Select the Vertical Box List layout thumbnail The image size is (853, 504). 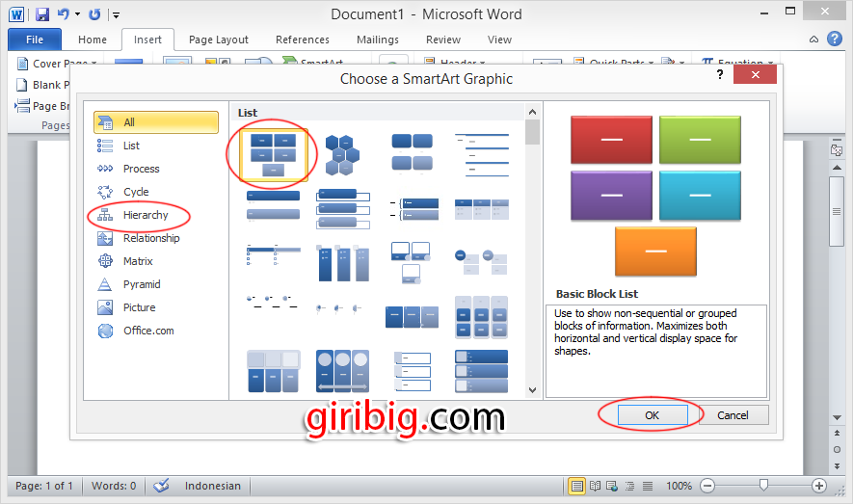(x=343, y=209)
